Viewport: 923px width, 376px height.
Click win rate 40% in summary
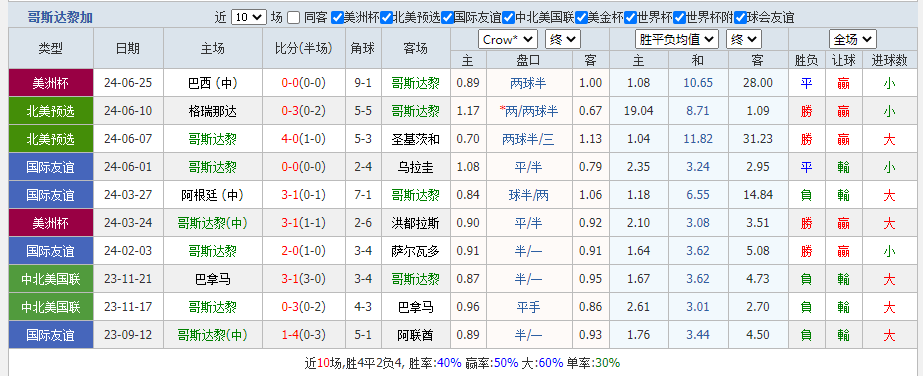point(449,362)
